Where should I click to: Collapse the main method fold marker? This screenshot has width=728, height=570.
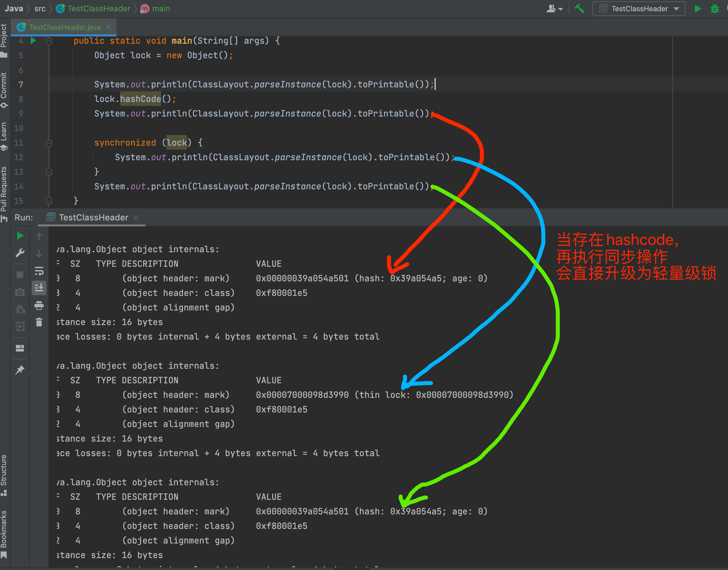(x=49, y=41)
